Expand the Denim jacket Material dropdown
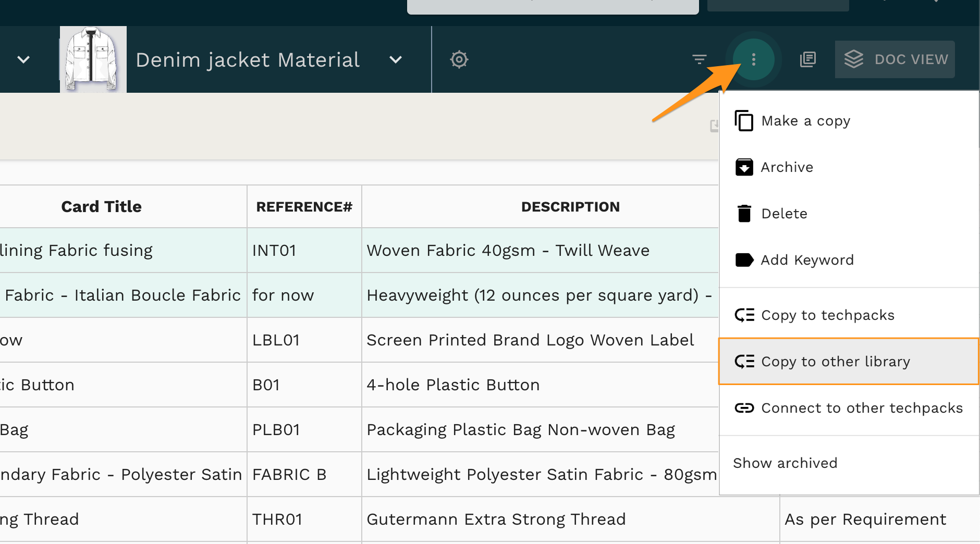 click(x=396, y=59)
